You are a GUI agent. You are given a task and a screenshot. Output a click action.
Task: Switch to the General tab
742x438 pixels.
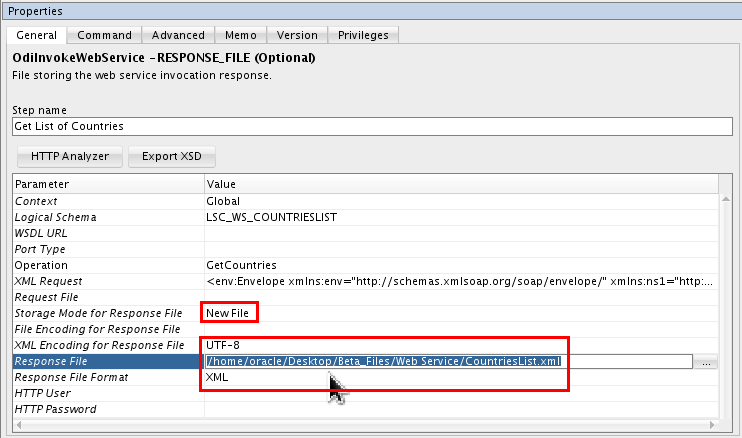[36, 35]
